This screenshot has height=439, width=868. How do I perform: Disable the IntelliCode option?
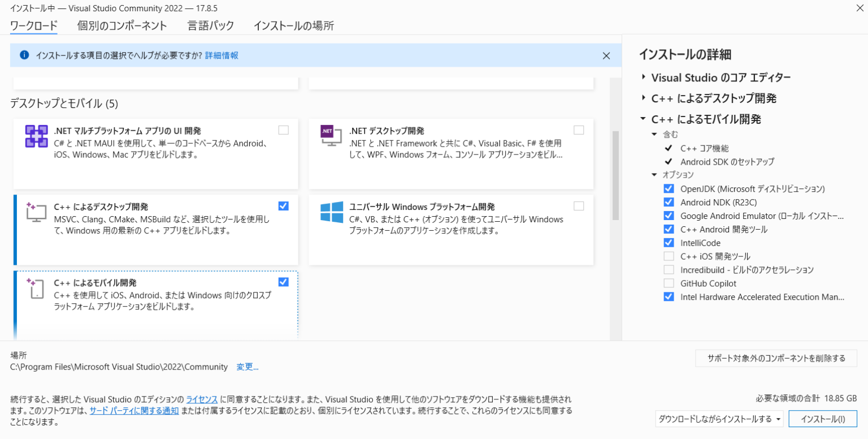[x=669, y=243]
